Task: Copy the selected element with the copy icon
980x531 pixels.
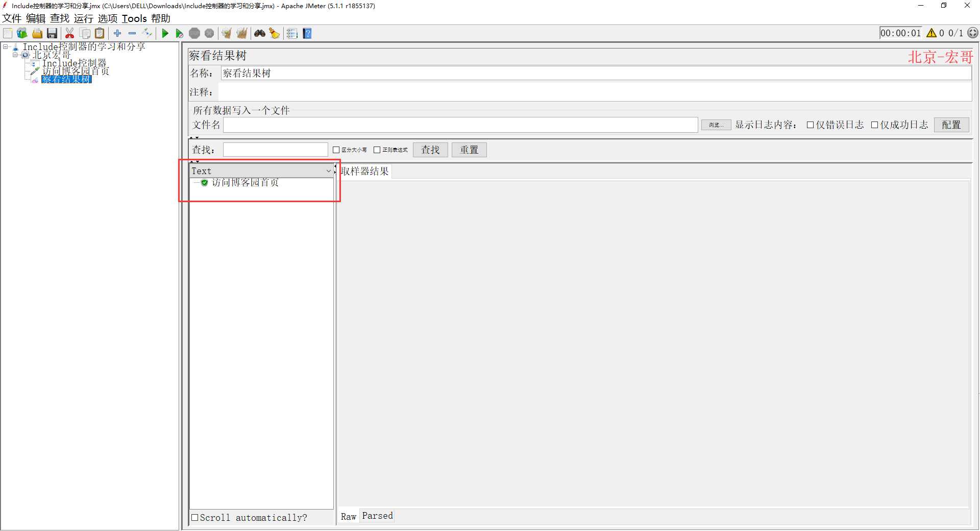Action: click(x=85, y=33)
